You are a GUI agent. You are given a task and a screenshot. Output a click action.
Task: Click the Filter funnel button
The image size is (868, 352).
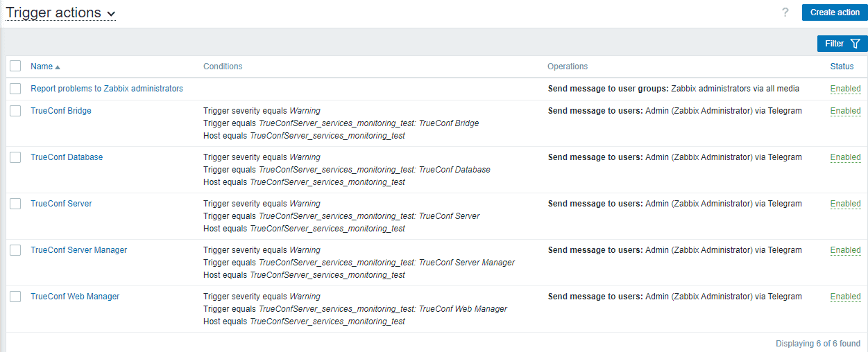842,44
